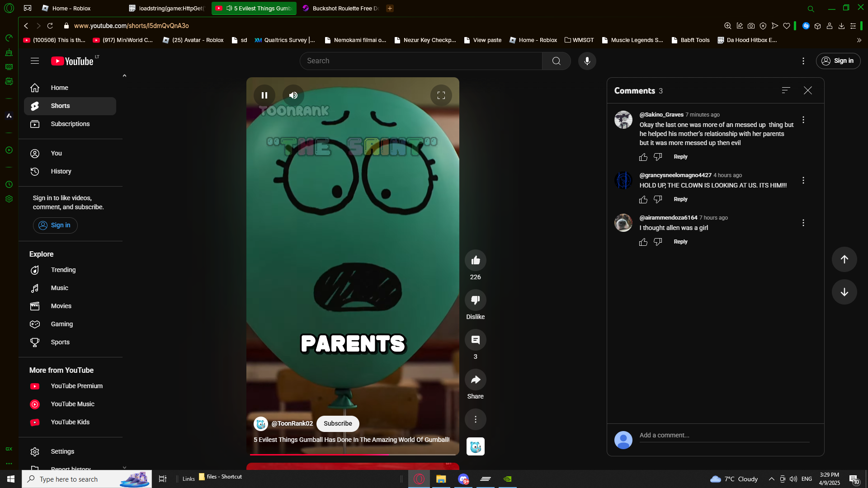Seek on the Shorts progress bar
This screenshot has width=868, height=488.
(x=353, y=454)
